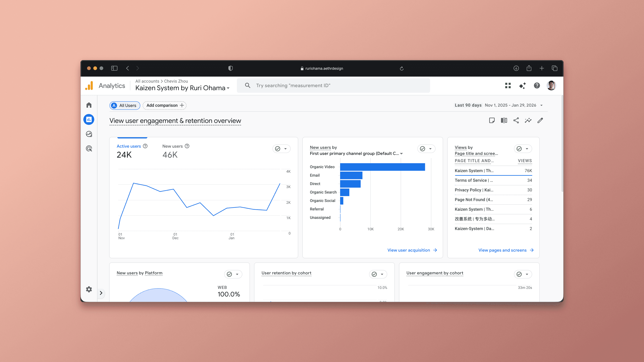Click the Customize report pencil icon

click(540, 120)
